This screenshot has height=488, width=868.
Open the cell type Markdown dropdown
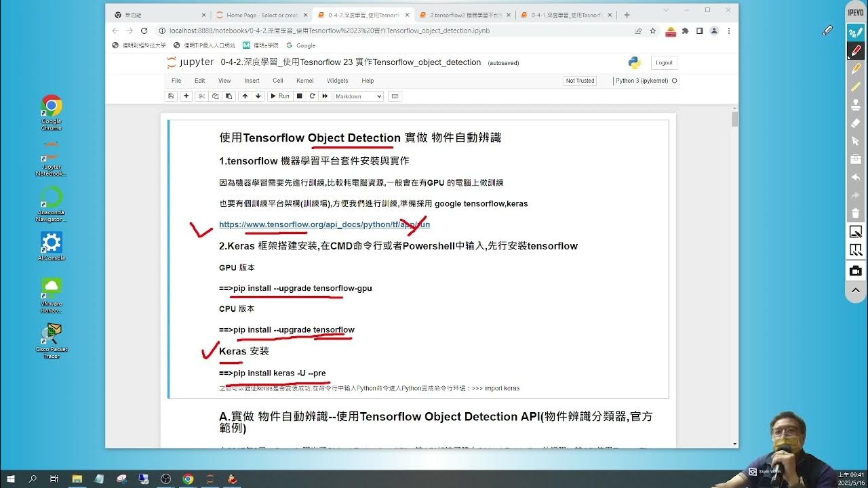pos(359,96)
